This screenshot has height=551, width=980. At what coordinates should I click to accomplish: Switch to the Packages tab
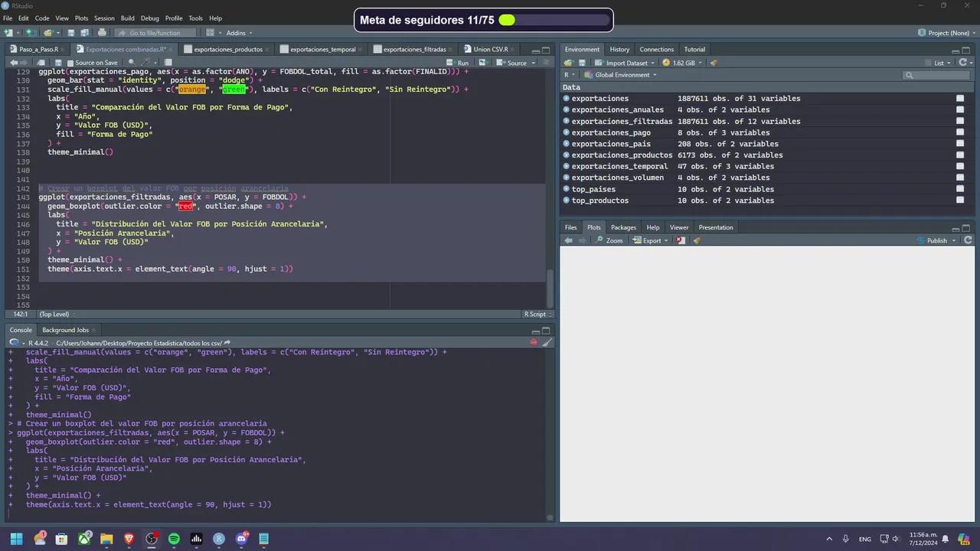coord(623,227)
